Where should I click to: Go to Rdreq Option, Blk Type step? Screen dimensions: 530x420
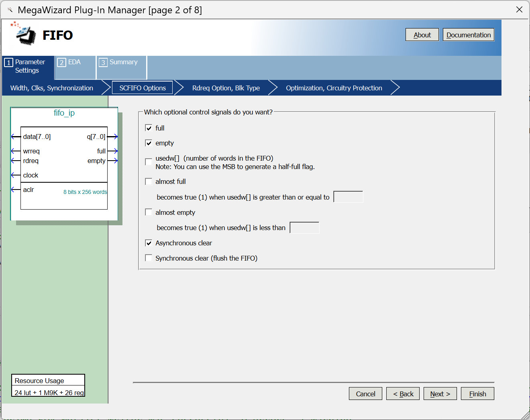[226, 88]
